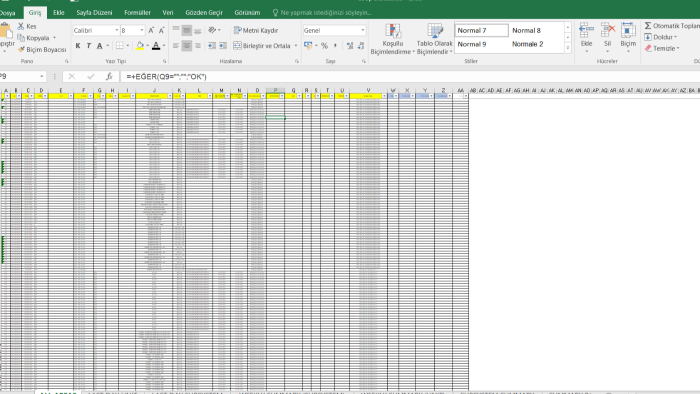Apply the yellow fill color bucket

[x=140, y=46]
